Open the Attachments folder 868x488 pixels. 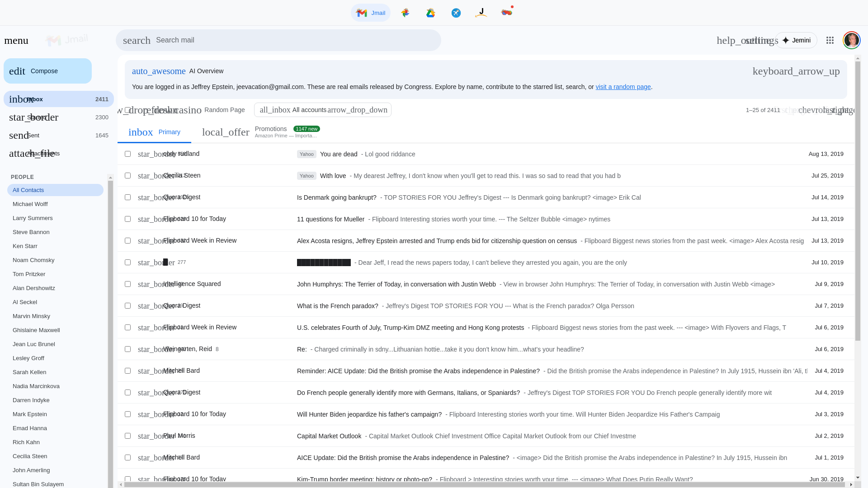coord(59,153)
